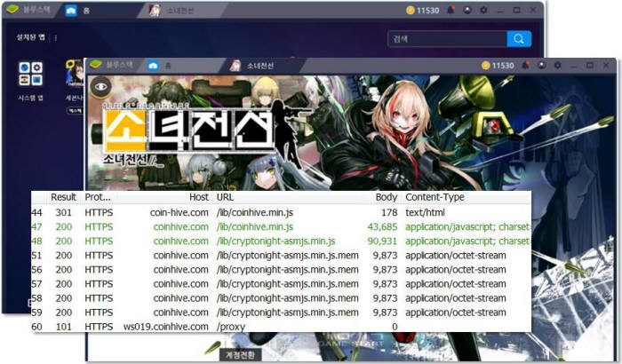This screenshot has width=622, height=364.
Task: Select session row number 57
Action: 36,284
